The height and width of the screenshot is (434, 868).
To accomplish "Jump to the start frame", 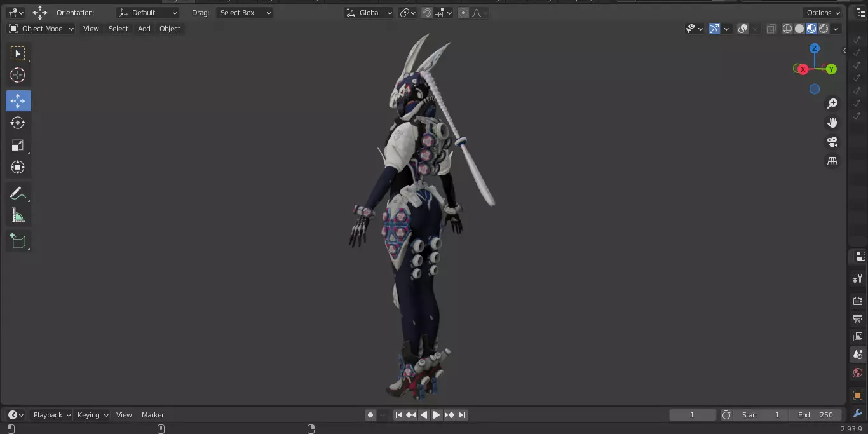I will [398, 415].
